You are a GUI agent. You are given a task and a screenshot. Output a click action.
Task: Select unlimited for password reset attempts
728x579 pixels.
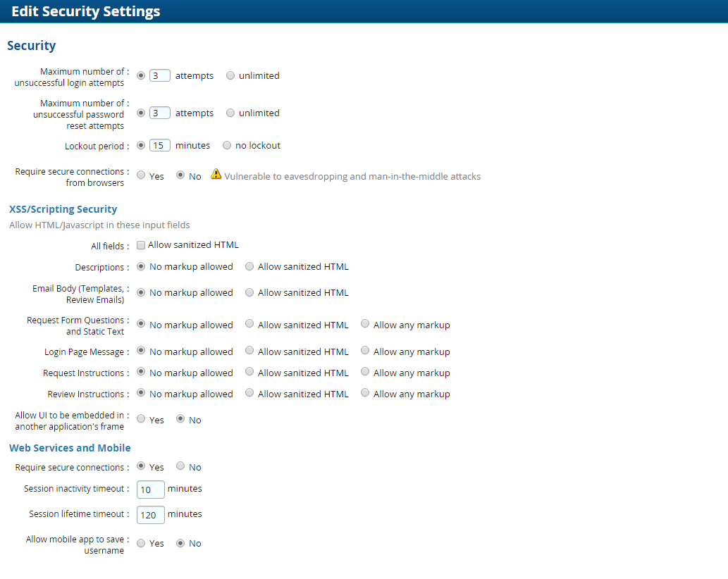coord(230,113)
